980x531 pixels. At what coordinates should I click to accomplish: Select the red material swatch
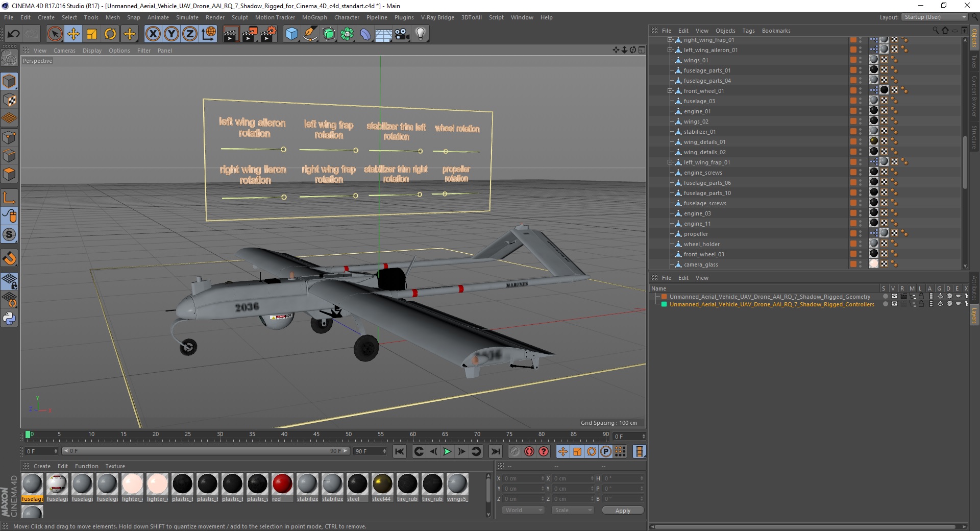click(282, 484)
